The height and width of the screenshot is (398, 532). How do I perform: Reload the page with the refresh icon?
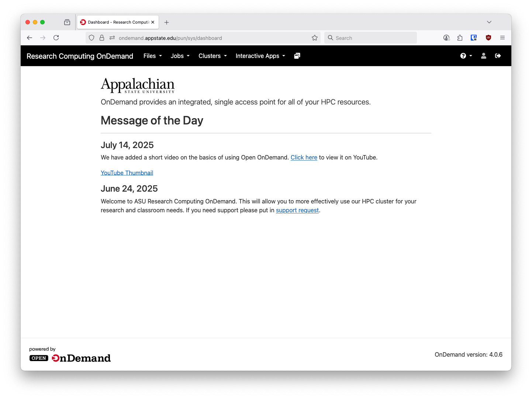click(x=56, y=38)
